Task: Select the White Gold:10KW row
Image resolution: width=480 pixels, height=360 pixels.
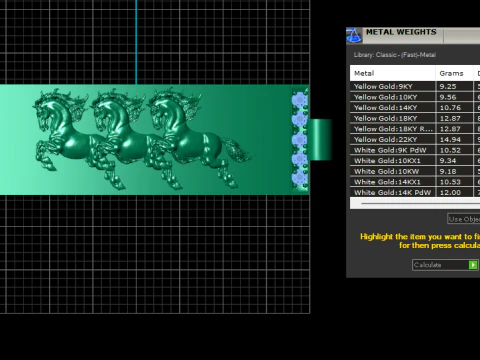Action: pyautogui.click(x=415, y=171)
